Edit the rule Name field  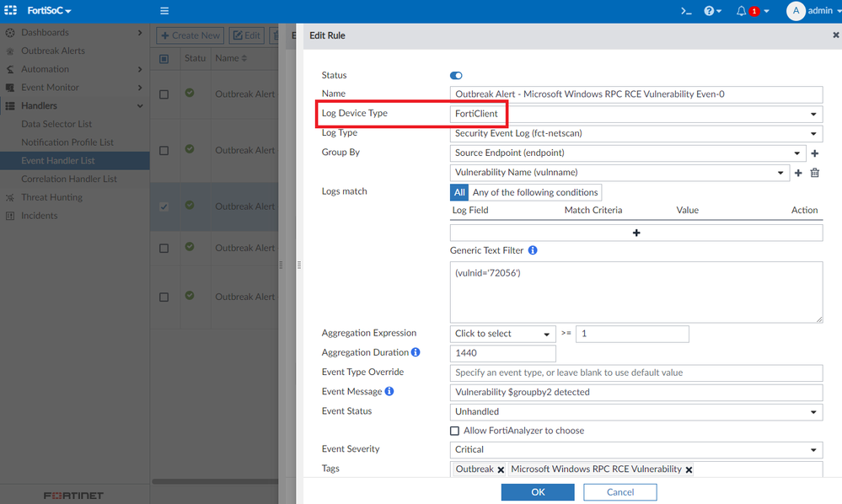click(636, 94)
